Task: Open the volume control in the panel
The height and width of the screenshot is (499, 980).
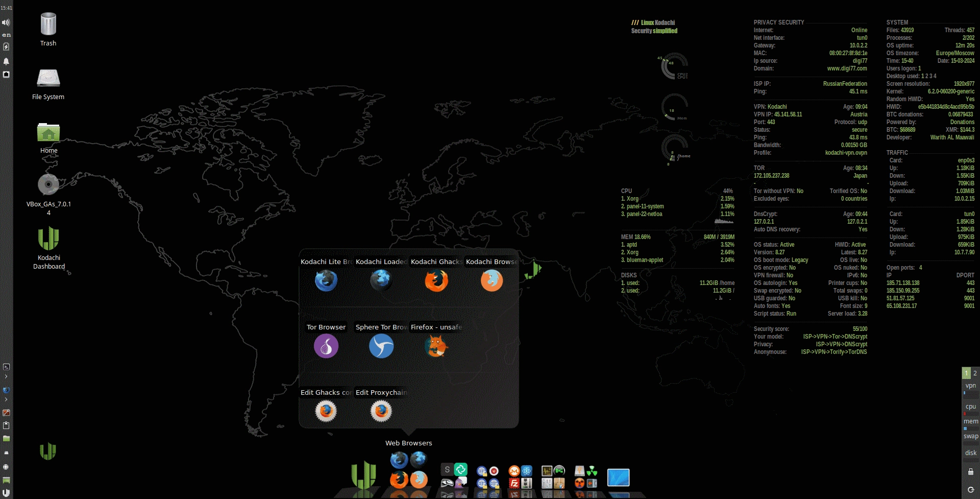Action: tap(6, 22)
